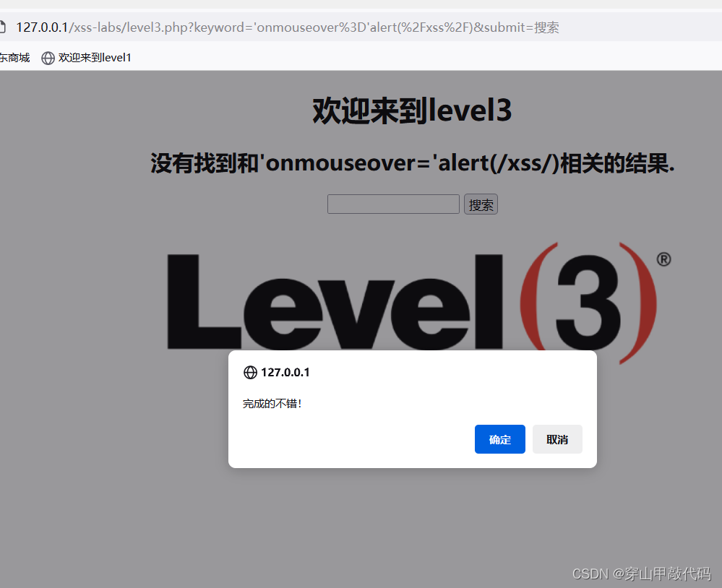
Task: Click the 取消 button in the alert dialog
Action: [557, 439]
